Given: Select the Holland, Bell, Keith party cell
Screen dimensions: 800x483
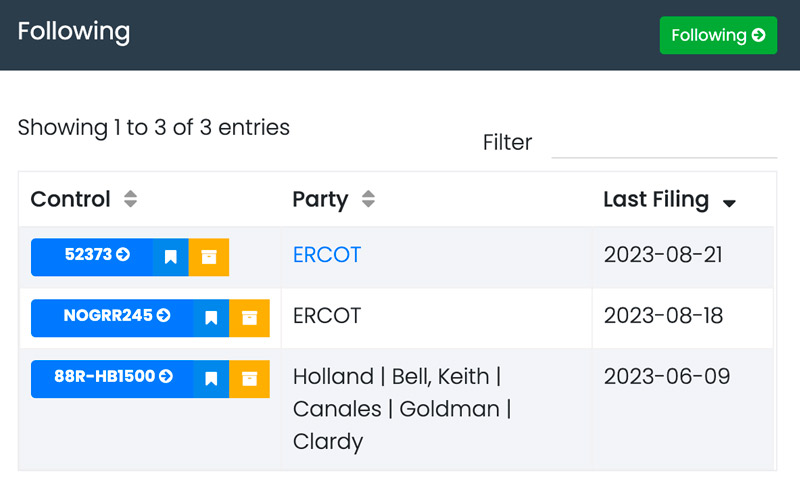Looking at the screenshot, I should tap(437, 409).
